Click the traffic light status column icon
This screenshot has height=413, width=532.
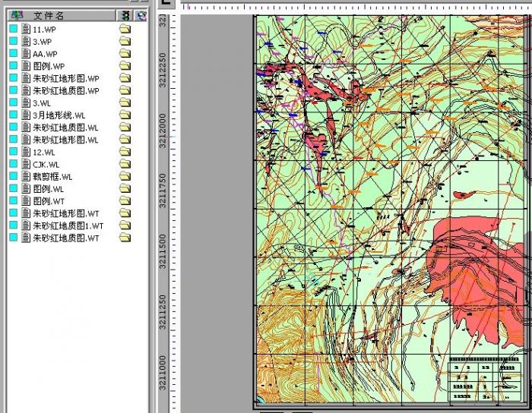point(125,15)
